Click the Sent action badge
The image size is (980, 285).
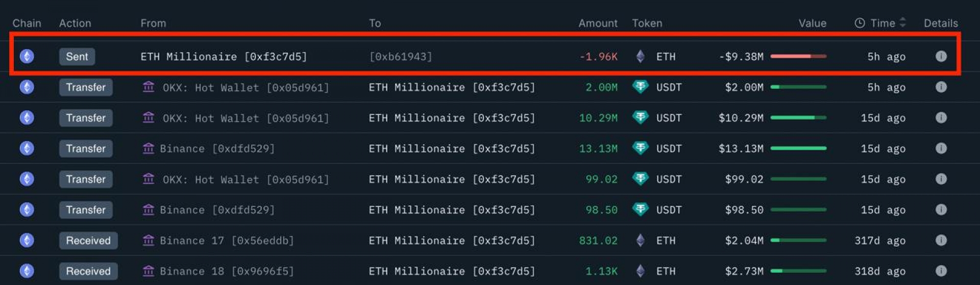[x=77, y=56]
